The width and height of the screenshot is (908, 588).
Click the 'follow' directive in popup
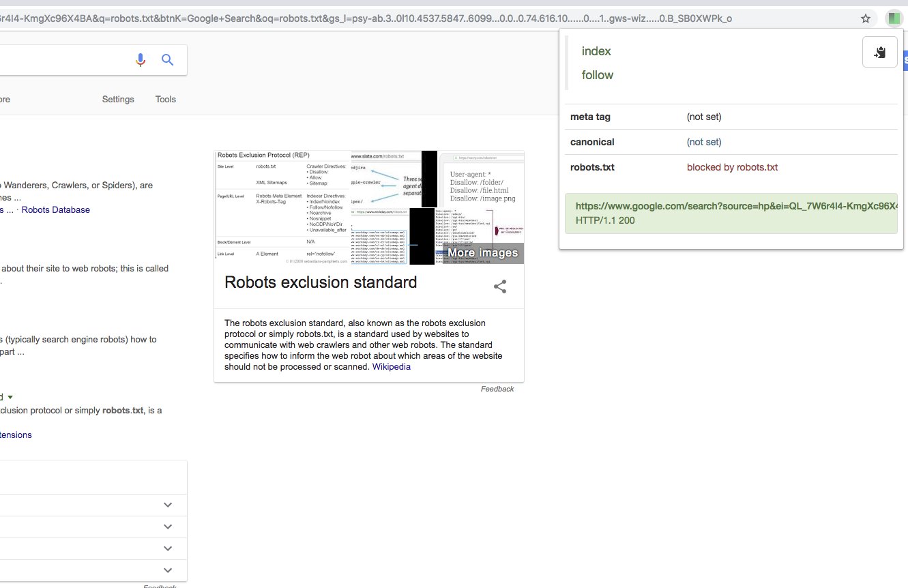pos(598,75)
